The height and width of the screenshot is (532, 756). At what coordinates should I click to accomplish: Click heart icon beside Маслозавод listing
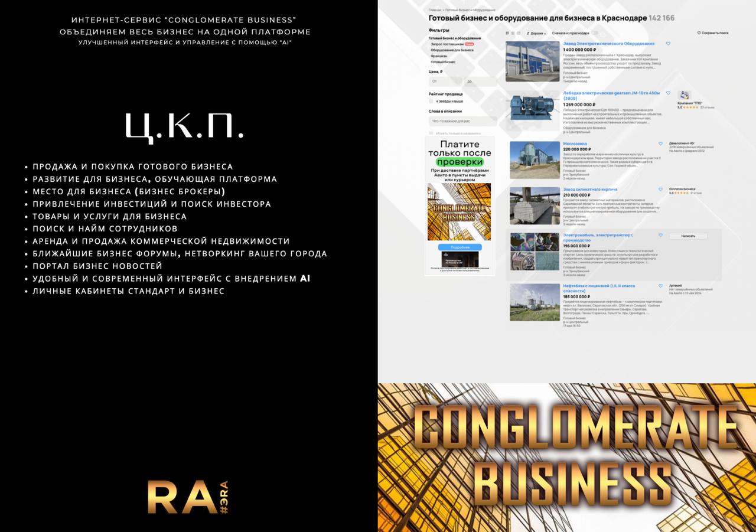(x=660, y=143)
